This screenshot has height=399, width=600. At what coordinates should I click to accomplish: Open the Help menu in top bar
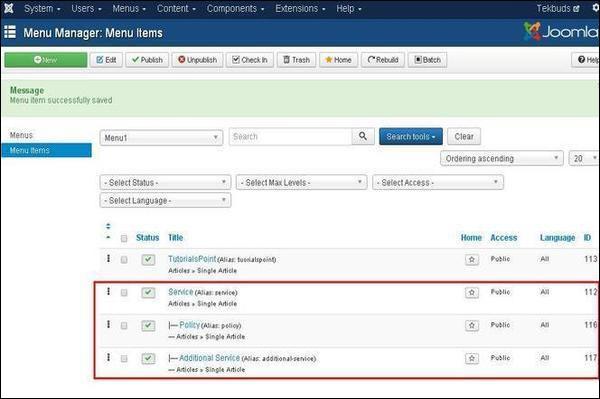(x=349, y=8)
